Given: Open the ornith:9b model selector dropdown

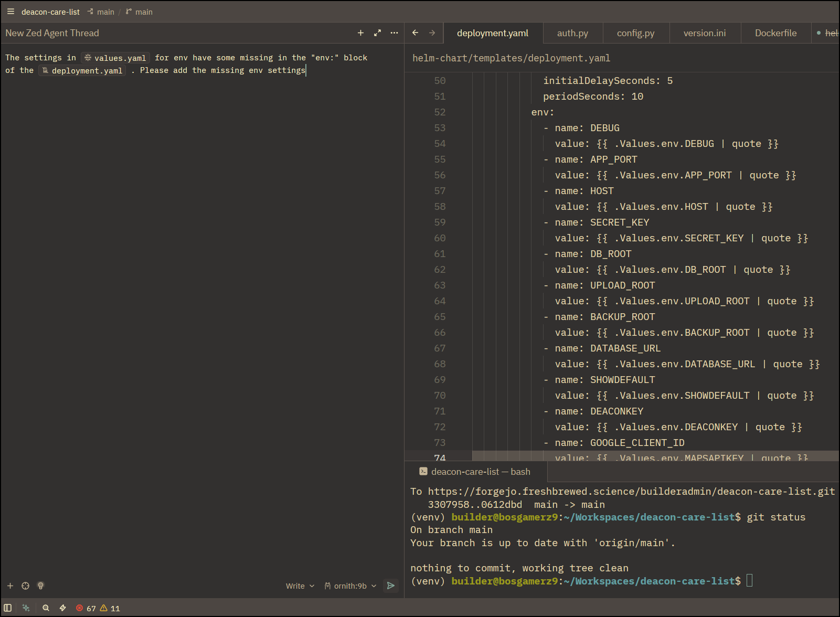Looking at the screenshot, I should click(350, 586).
